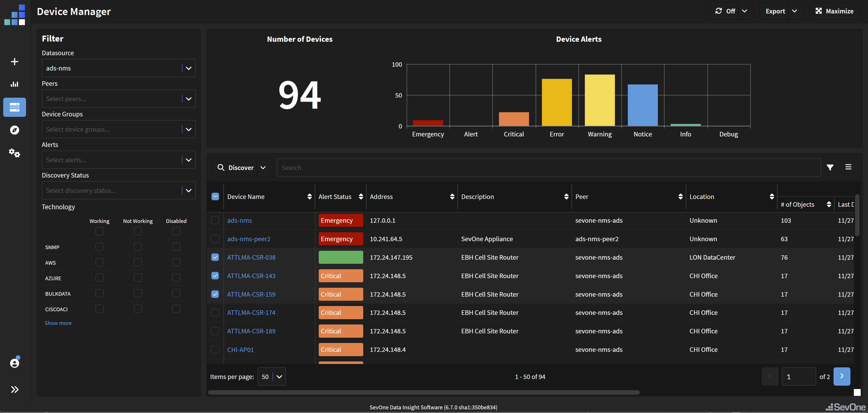
Task: Click address 172.24.147.195 cell
Action: click(x=391, y=257)
